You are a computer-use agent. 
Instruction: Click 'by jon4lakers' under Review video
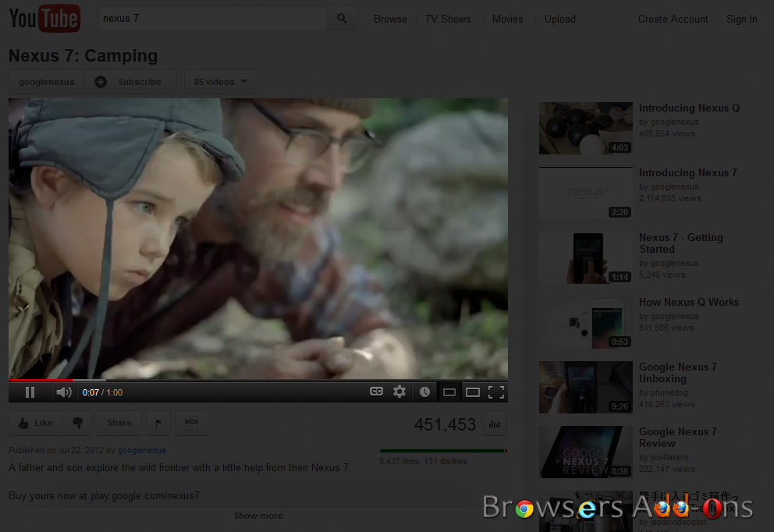663,457
